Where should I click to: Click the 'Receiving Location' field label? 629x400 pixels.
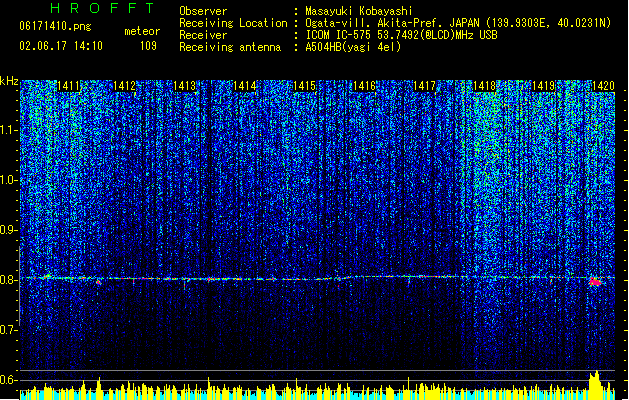pyautogui.click(x=233, y=23)
